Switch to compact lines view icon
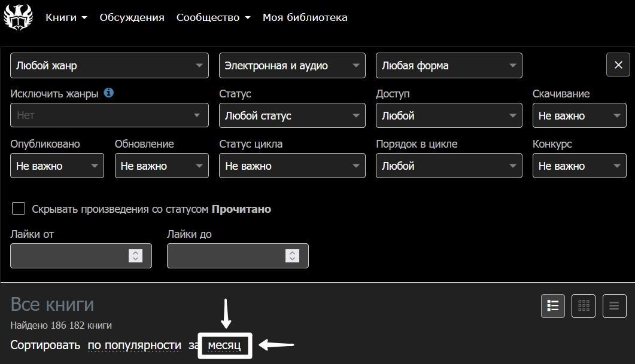Image resolution: width=635 pixels, height=364 pixels. (614, 306)
